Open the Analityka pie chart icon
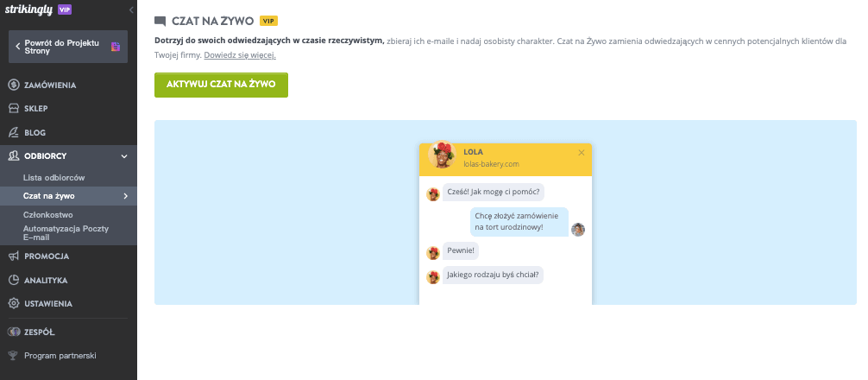This screenshot has width=868, height=380. (14, 280)
